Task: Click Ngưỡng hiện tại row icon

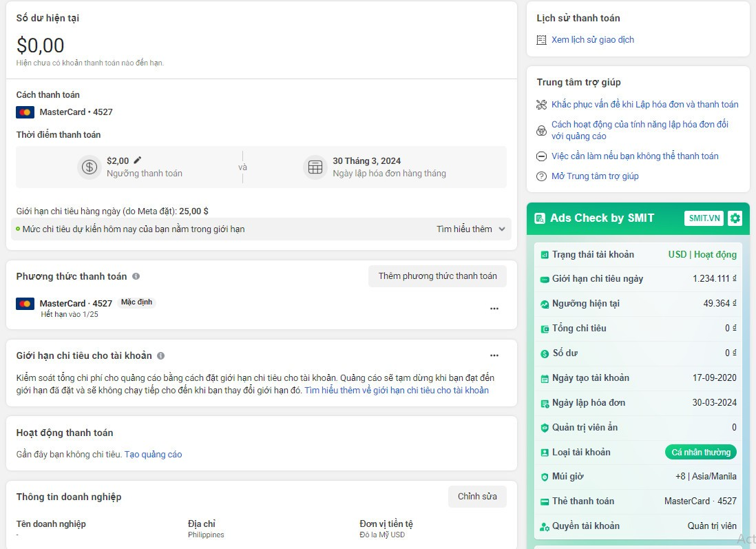Action: pos(545,304)
